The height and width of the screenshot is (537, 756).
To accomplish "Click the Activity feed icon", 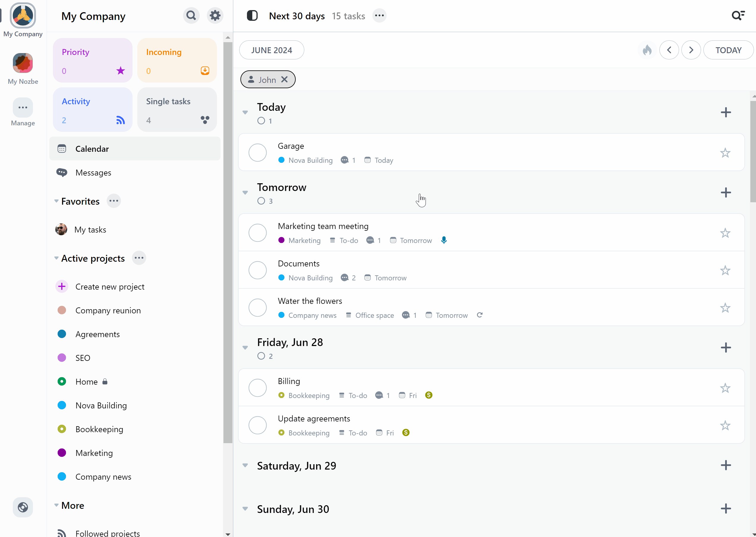I will [x=121, y=120].
